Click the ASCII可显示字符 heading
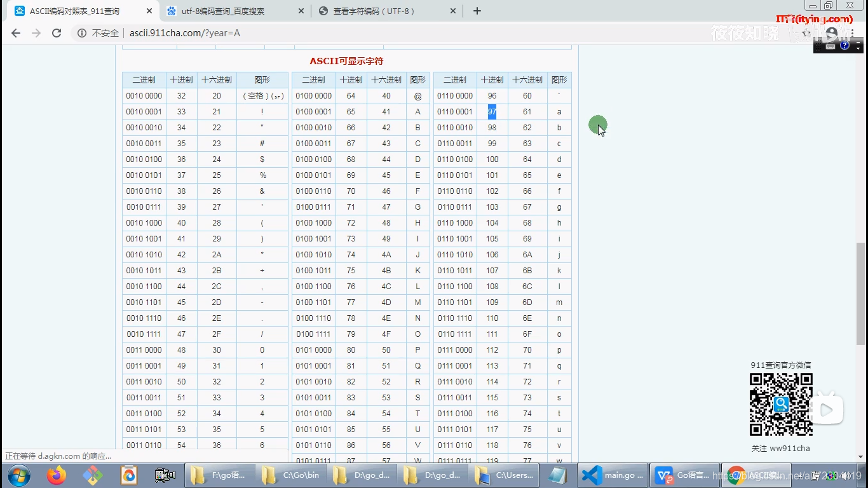This screenshot has width=868, height=488. tap(346, 61)
